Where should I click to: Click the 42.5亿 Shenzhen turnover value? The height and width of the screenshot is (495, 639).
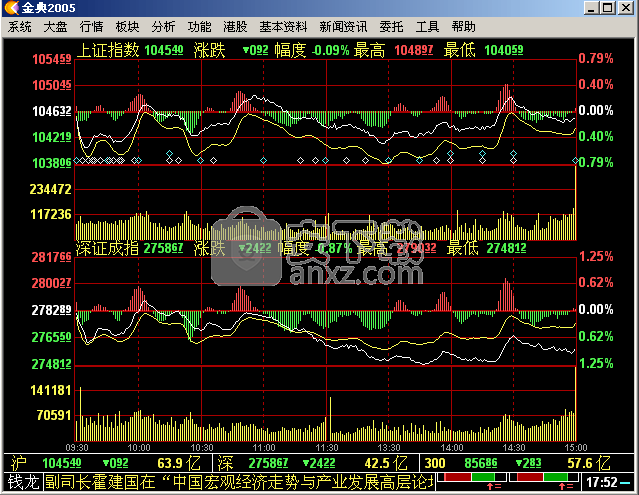click(x=386, y=463)
